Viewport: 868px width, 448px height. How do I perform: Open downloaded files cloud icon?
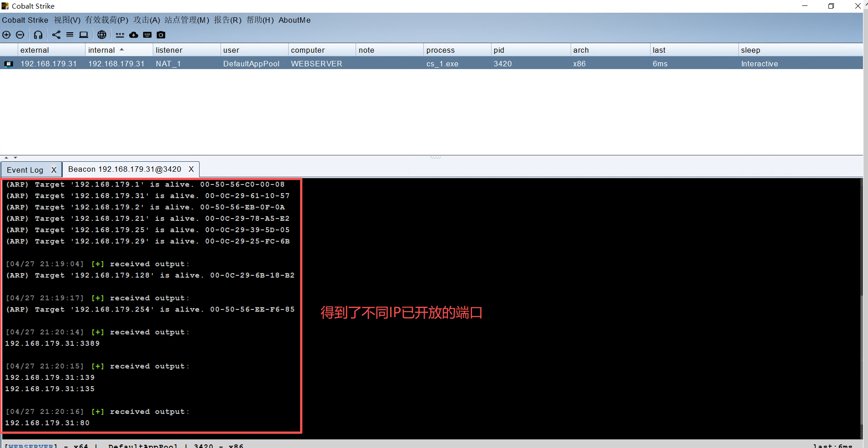coord(134,35)
